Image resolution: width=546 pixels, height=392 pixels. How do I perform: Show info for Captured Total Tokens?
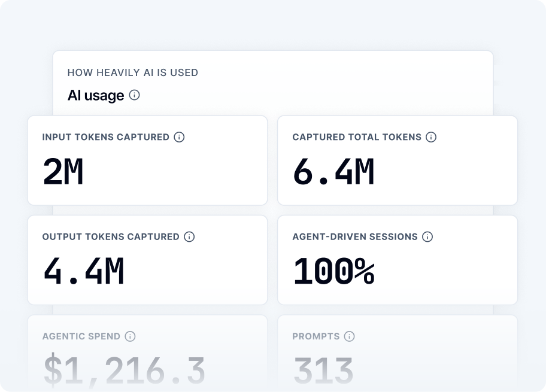click(431, 137)
